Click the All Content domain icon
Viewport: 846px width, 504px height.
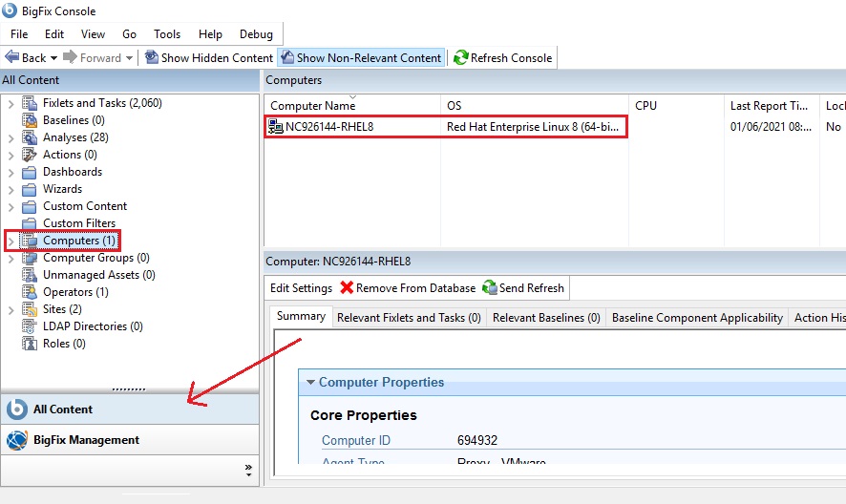17,409
